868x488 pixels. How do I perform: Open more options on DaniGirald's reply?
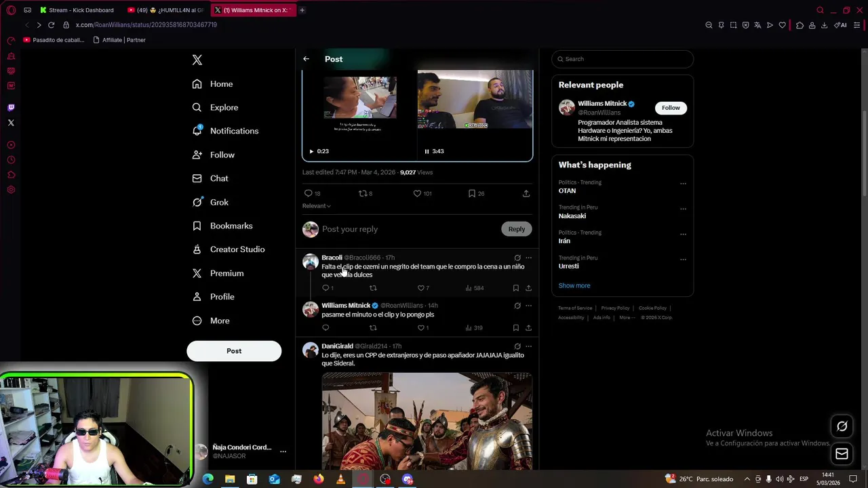pos(529,346)
